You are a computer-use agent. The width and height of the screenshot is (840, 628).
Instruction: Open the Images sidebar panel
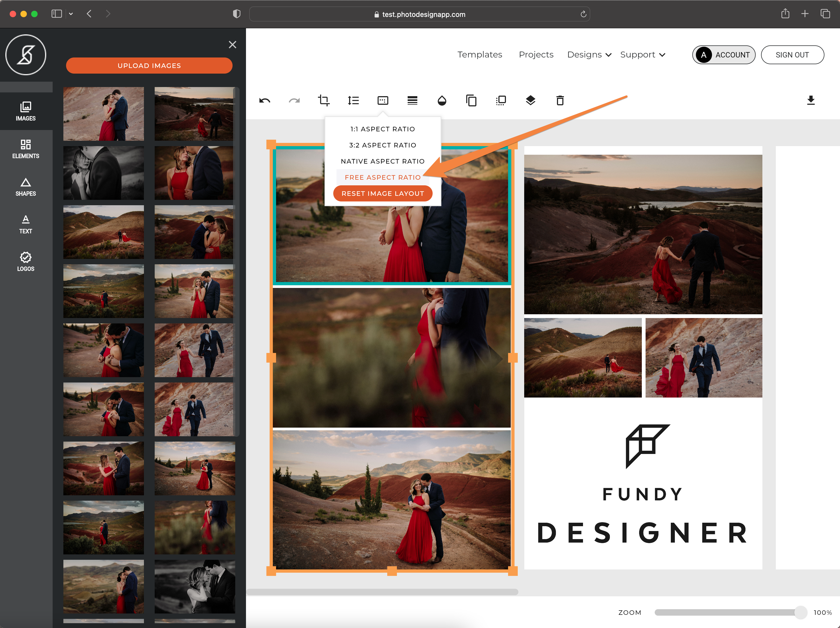pyautogui.click(x=26, y=111)
